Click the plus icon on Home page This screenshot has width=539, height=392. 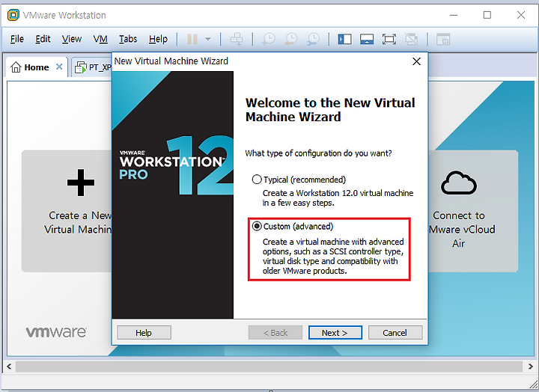(81, 183)
